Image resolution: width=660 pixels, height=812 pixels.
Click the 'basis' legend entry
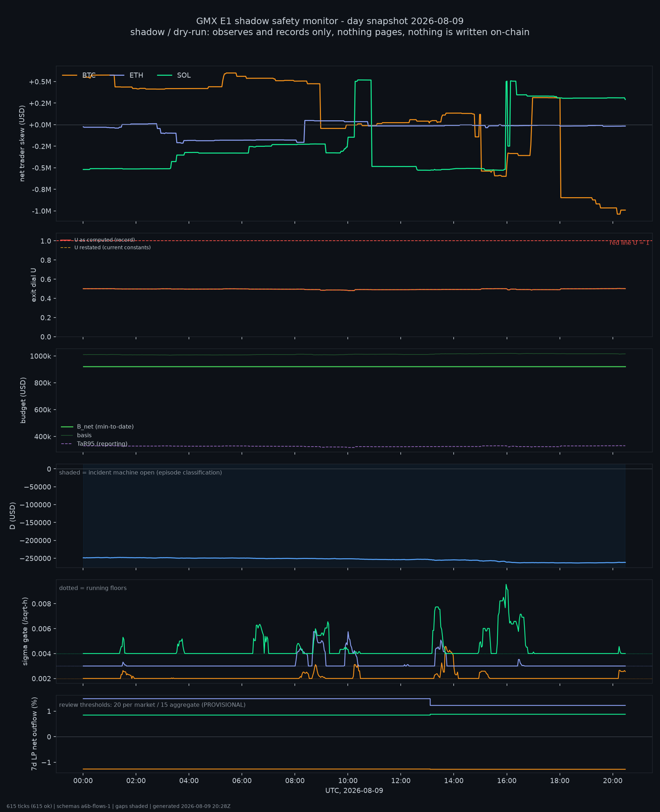click(x=76, y=435)
